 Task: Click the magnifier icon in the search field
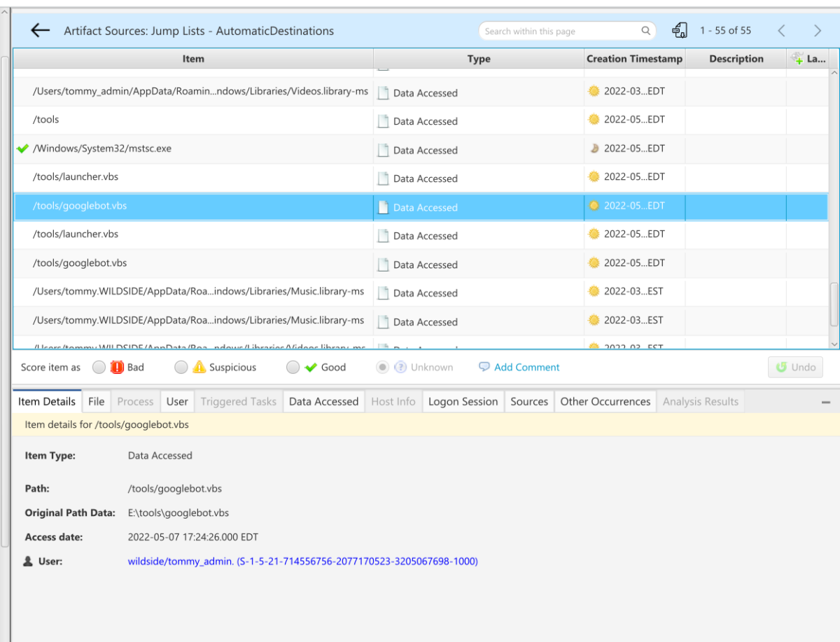(645, 31)
